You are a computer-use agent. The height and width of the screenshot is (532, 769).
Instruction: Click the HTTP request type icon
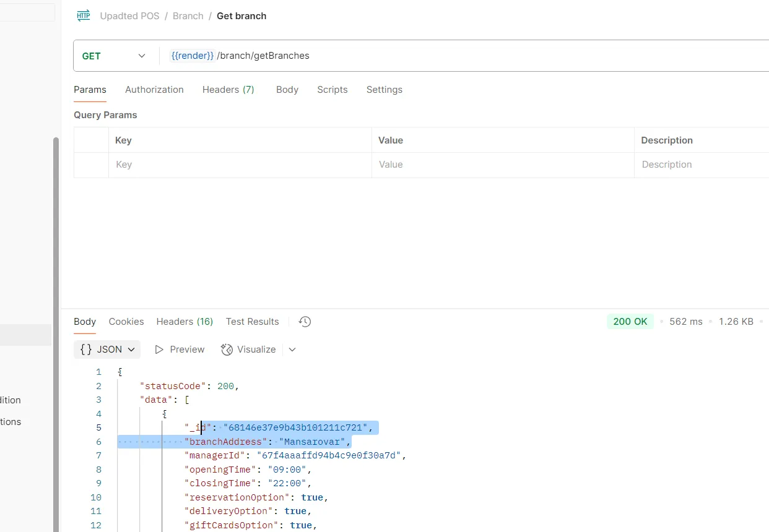84,16
